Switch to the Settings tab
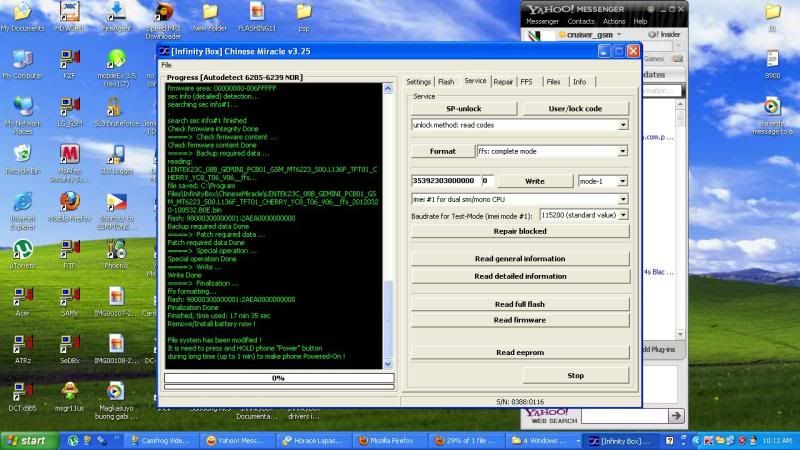The image size is (800, 450). click(419, 82)
